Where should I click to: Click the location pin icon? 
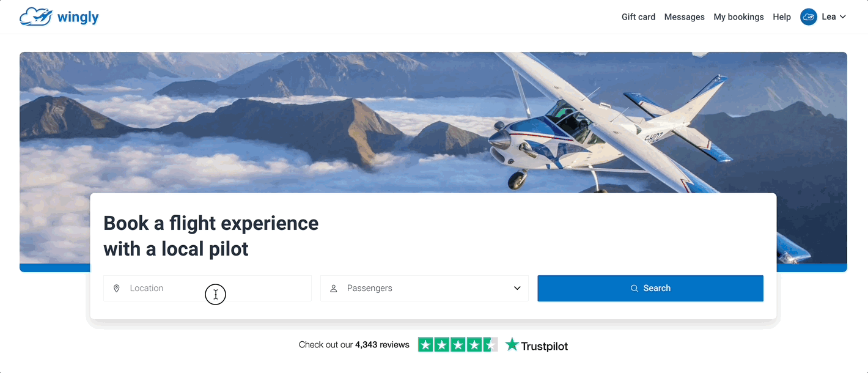[x=117, y=288]
